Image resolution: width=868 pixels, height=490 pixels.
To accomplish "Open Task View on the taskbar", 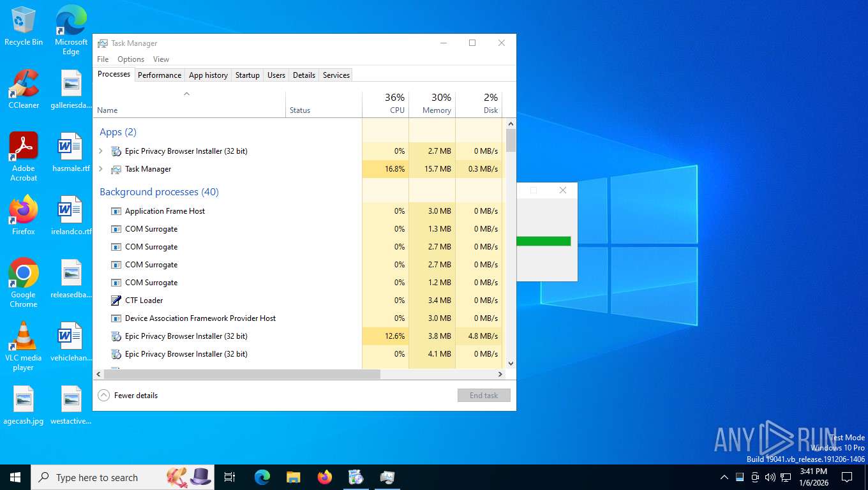I will [x=230, y=477].
